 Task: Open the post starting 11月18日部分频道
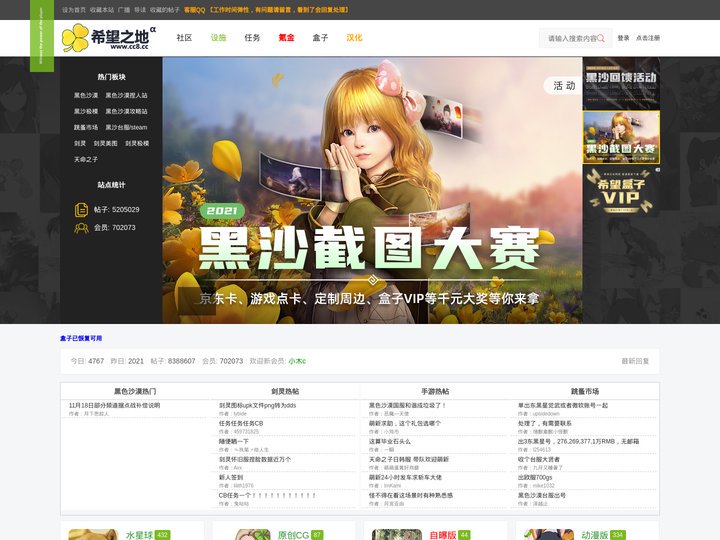tap(114, 405)
